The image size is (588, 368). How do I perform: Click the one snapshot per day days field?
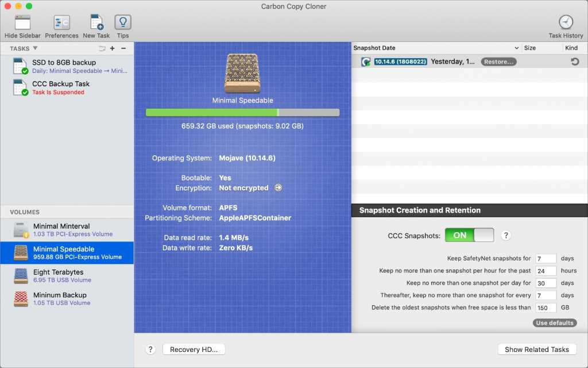546,283
